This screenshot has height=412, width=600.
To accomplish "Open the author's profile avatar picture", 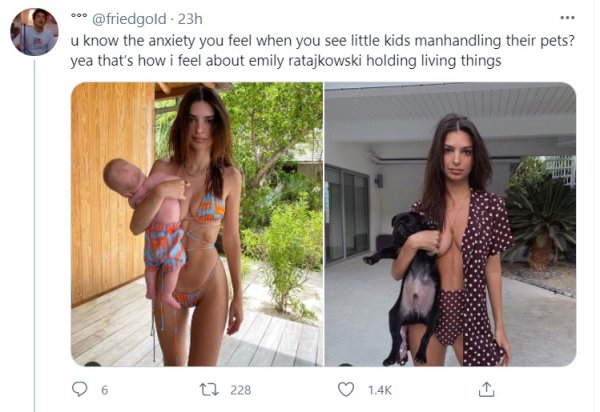I will (x=34, y=31).
